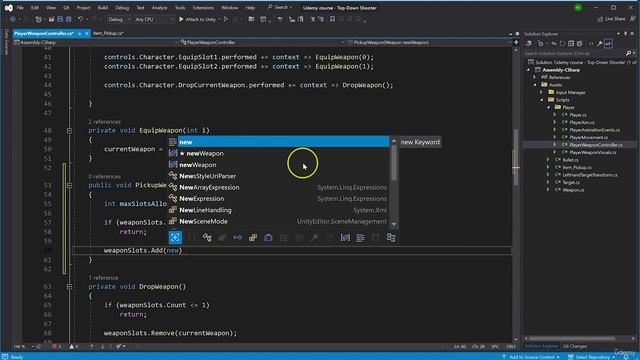Click the Search box in title bar
The width and height of the screenshot is (640, 360).
(x=280, y=7)
